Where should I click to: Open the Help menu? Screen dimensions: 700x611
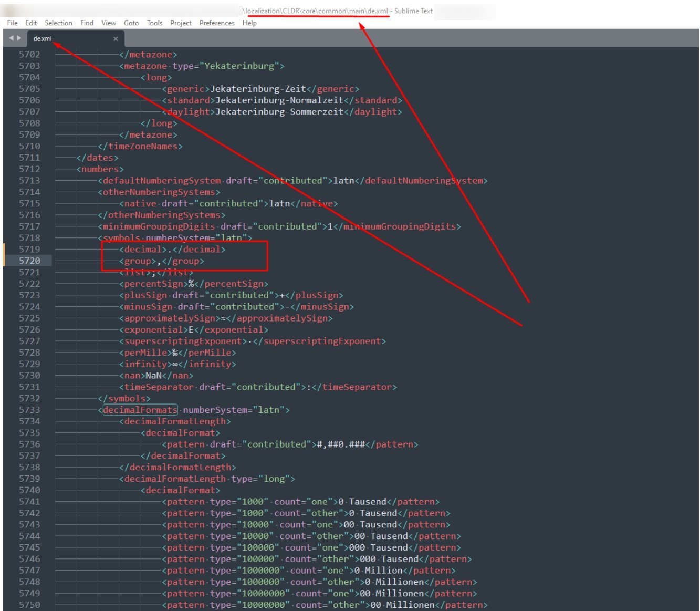249,23
